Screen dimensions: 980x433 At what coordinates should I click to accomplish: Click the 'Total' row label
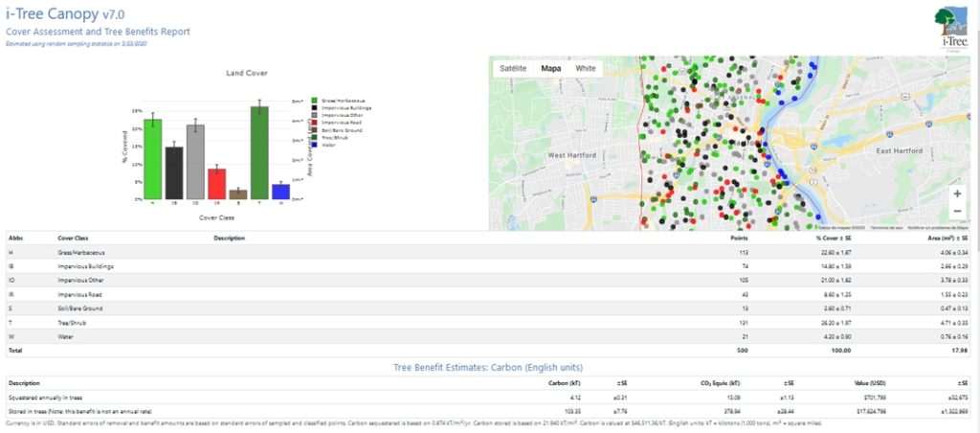click(14, 351)
